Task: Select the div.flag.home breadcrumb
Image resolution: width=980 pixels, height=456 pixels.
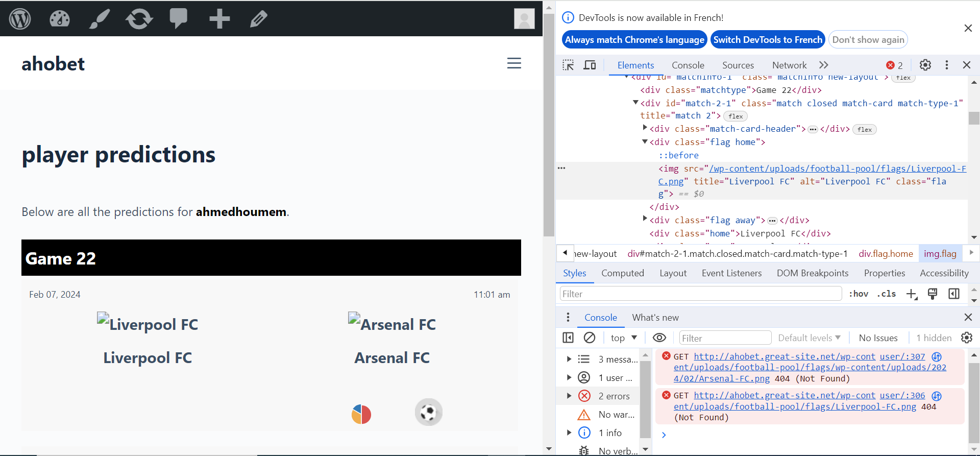Action: tap(886, 254)
